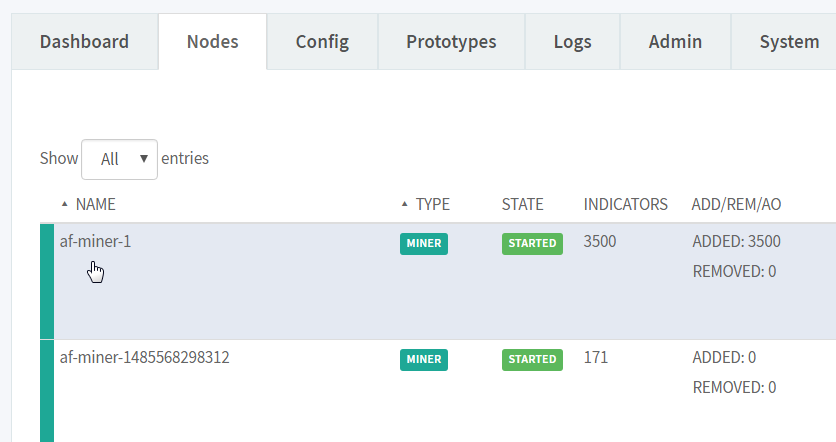The height and width of the screenshot is (442, 836).
Task: Click the 3500 indicators count
Action: click(600, 242)
